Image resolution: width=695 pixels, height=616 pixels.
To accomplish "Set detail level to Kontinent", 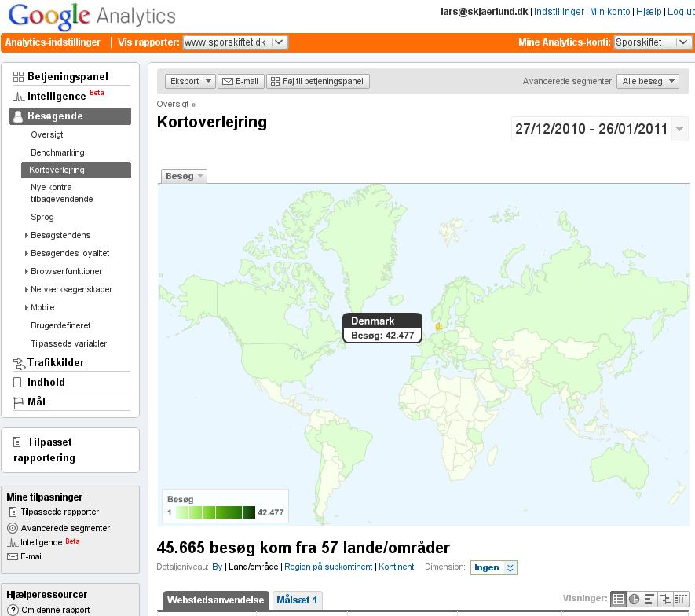I will coord(397,567).
